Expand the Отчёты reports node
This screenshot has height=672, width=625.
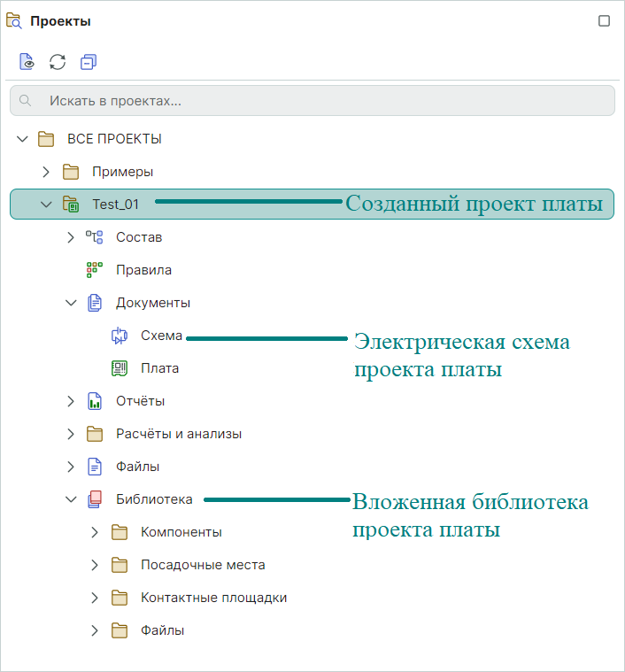coord(72,401)
